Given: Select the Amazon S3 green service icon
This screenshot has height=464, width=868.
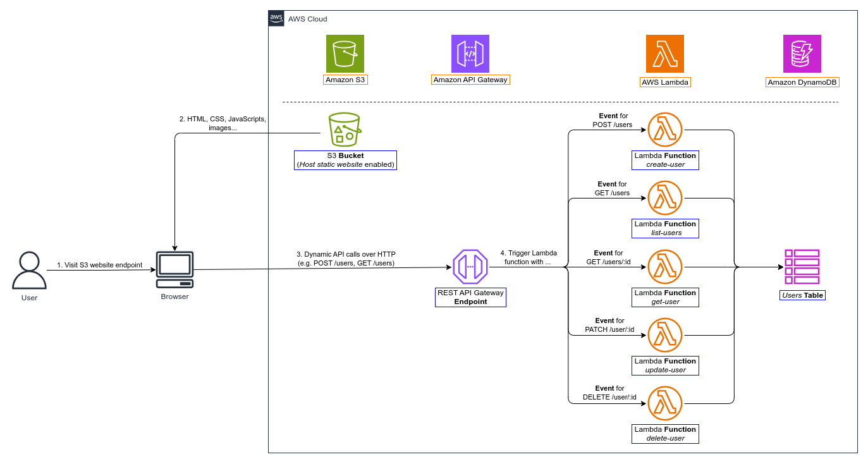Looking at the screenshot, I should click(345, 54).
